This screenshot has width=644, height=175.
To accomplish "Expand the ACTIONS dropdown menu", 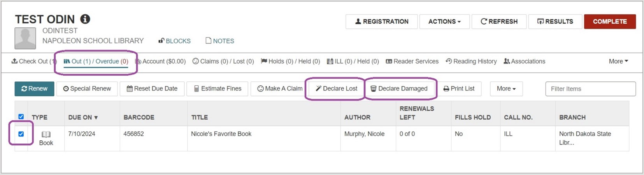I will (x=444, y=21).
